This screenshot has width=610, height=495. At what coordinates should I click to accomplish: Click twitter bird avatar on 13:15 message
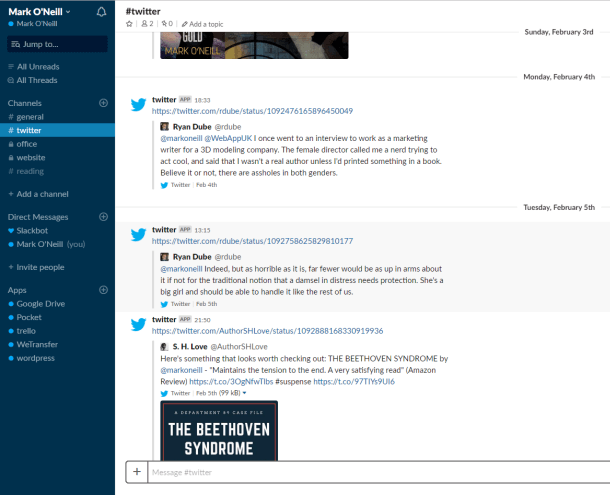pyautogui.click(x=138, y=234)
